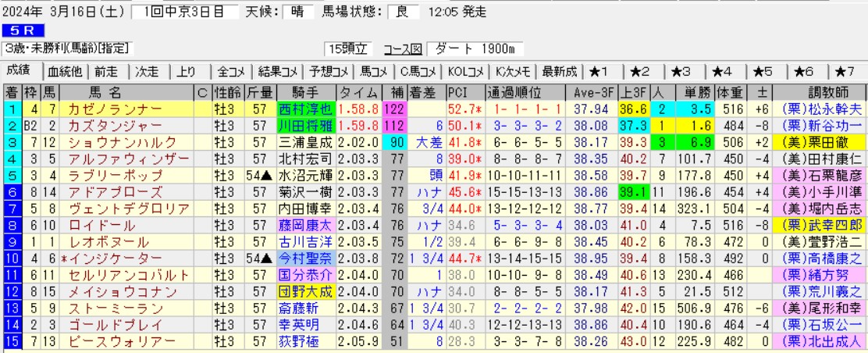
Task: Select the 前走 tab
Action: 106,72
